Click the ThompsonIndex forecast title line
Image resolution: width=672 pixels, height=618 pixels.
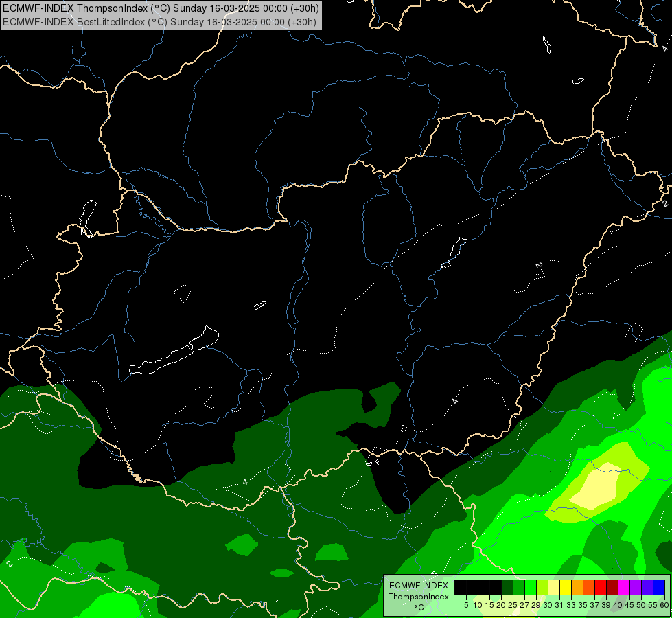point(161,8)
